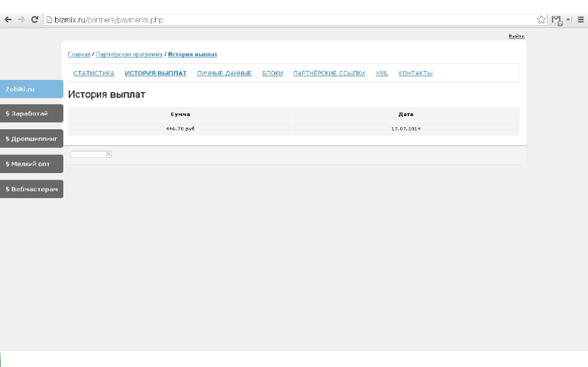Open the Партнёрская программа breadcrumb link
Screen dimensions: 588x367
point(129,55)
